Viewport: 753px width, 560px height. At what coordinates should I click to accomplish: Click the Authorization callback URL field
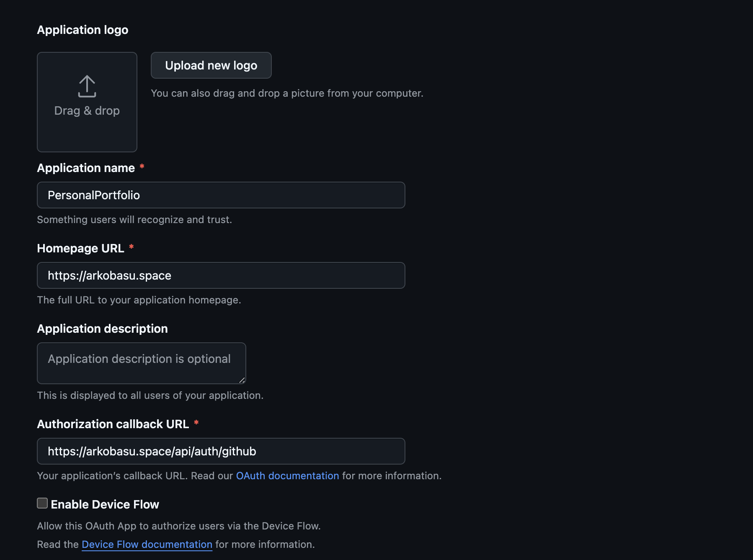tap(221, 451)
